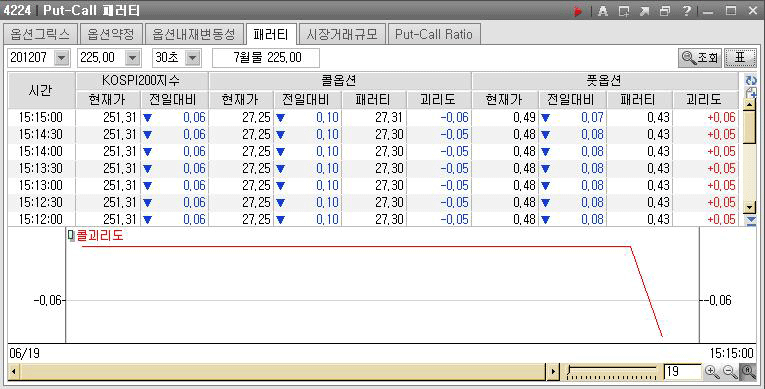Switch to the 시장거래규모 tab
Viewport: 765px width, 389px height.
click(342, 34)
